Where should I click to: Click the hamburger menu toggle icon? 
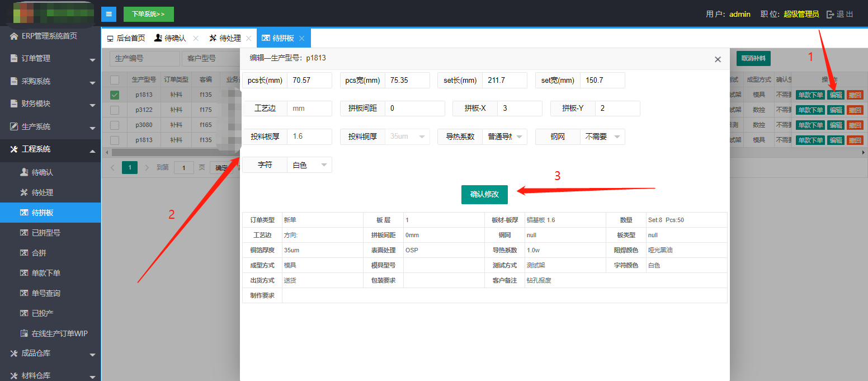tap(108, 14)
